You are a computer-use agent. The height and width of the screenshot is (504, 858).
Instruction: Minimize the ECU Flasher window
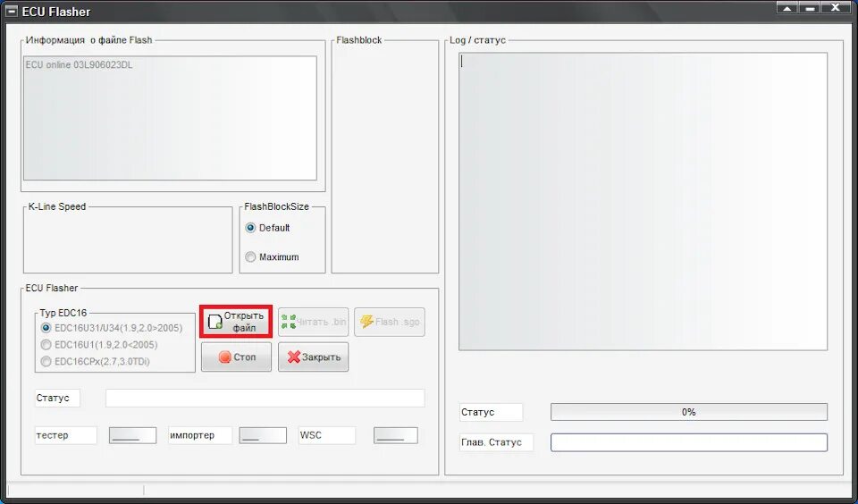[811, 8]
